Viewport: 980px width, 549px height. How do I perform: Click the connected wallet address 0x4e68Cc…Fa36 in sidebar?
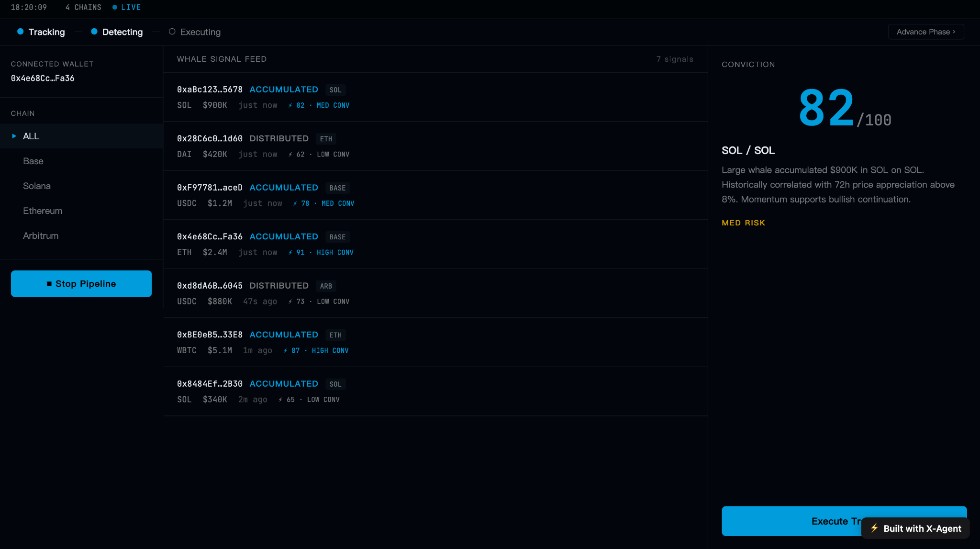point(43,78)
